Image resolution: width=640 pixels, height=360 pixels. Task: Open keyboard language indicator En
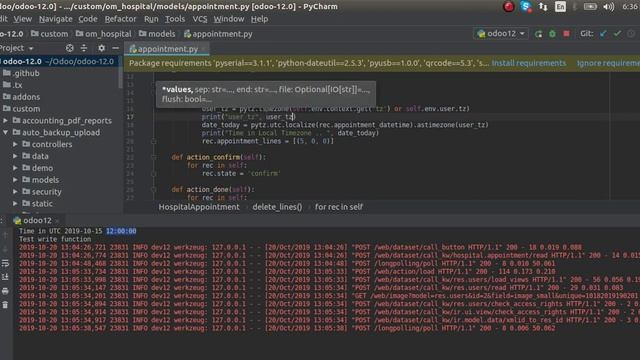pos(560,7)
